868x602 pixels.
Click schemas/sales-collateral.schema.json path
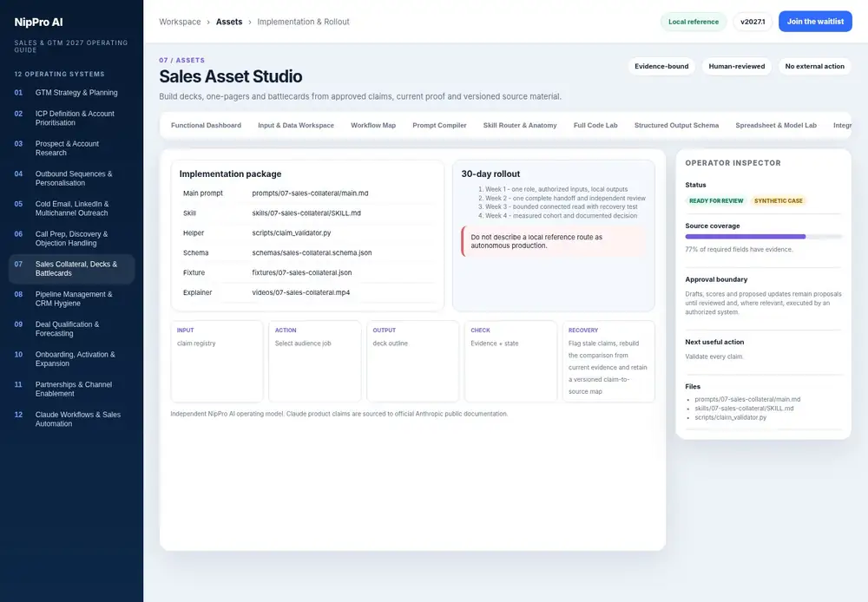click(x=312, y=253)
